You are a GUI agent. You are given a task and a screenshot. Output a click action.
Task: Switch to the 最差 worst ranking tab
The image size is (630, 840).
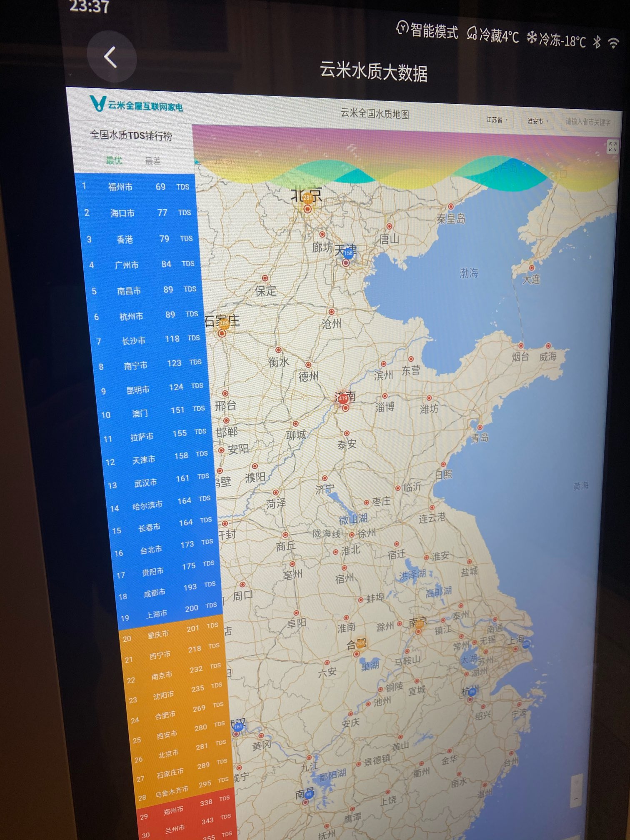[x=152, y=161]
